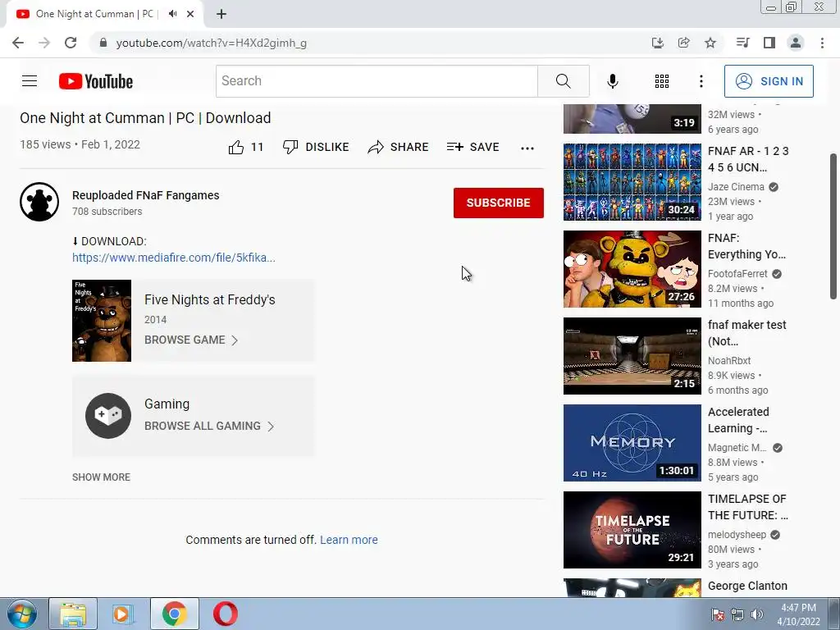Click NoahRbxt channel name
The width and height of the screenshot is (840, 630).
[x=729, y=361]
